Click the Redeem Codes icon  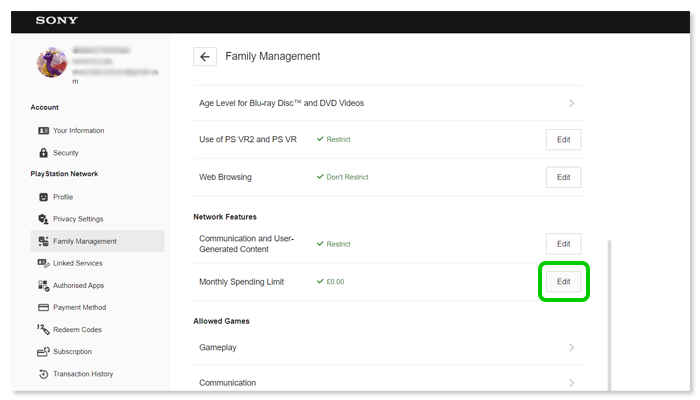pyautogui.click(x=43, y=329)
